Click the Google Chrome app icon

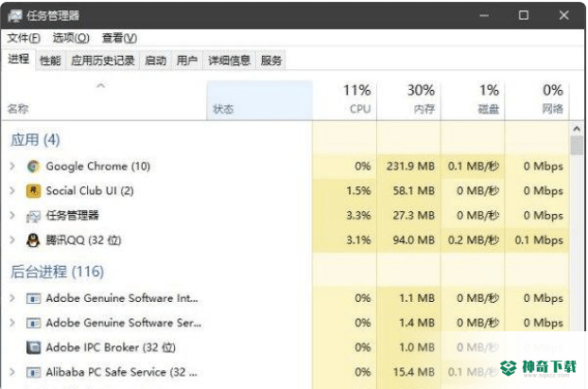[33, 167]
